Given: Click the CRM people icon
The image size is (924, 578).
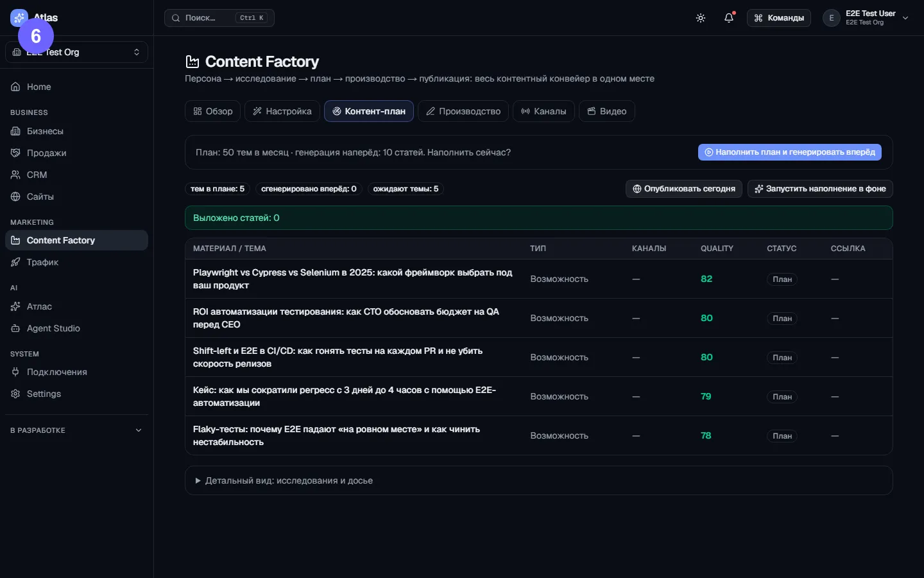Looking at the screenshot, I should coord(15,175).
